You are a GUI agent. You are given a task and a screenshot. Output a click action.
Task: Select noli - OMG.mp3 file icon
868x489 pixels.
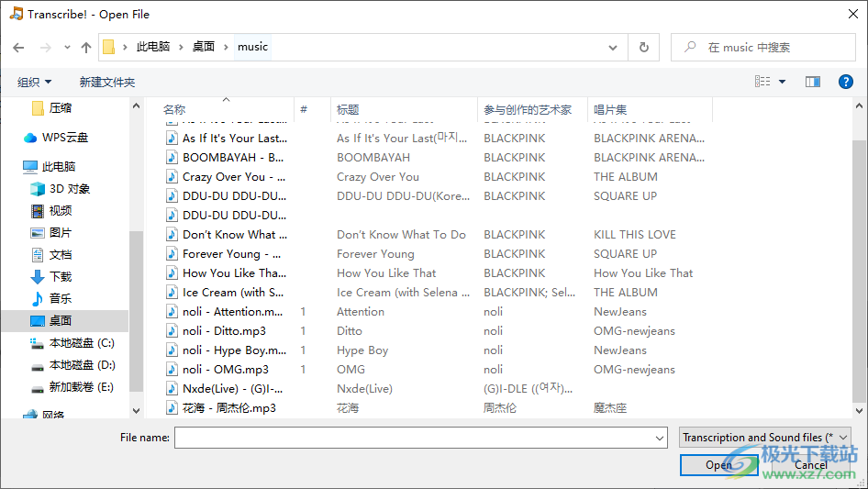tap(172, 370)
